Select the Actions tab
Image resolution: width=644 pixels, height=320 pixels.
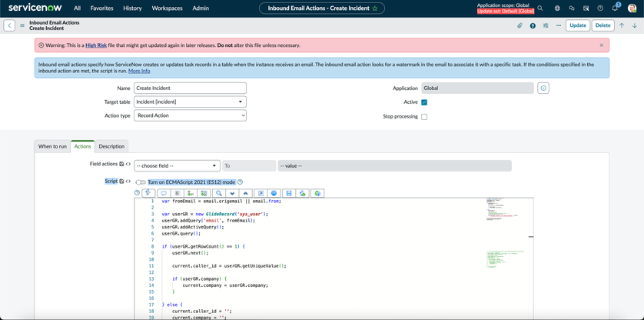(82, 146)
